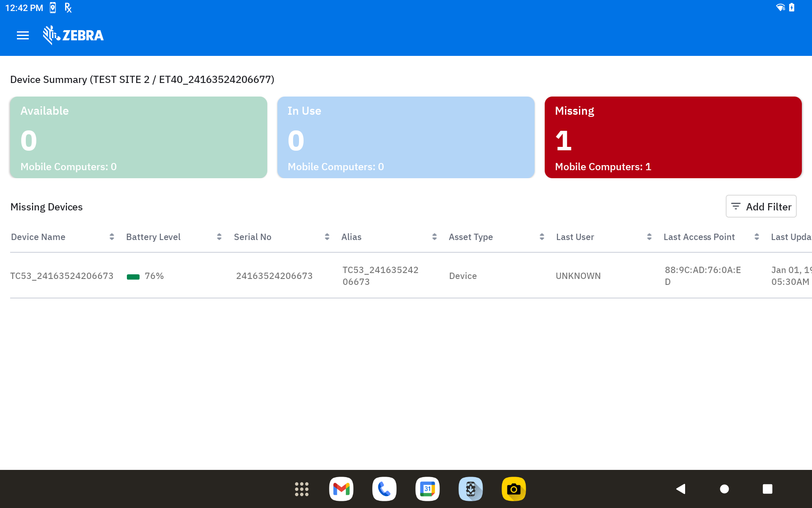
Task: Select the In Use devices card
Action: click(x=406, y=137)
